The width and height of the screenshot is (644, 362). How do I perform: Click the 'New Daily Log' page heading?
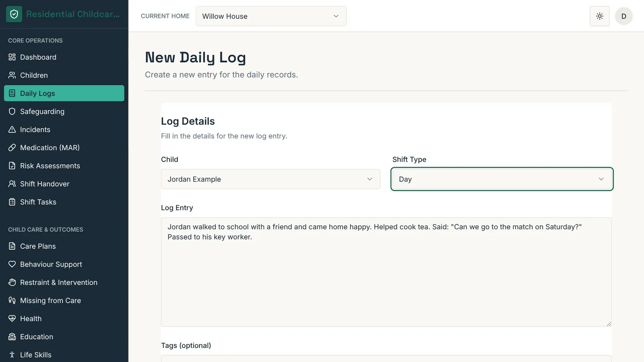tap(195, 57)
